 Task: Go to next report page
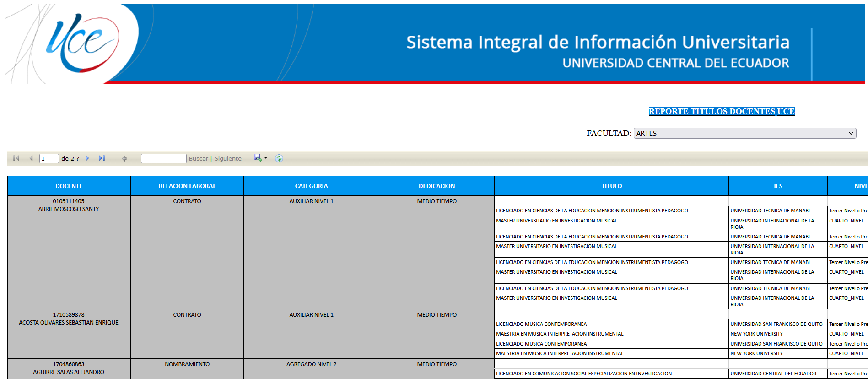pyautogui.click(x=87, y=158)
